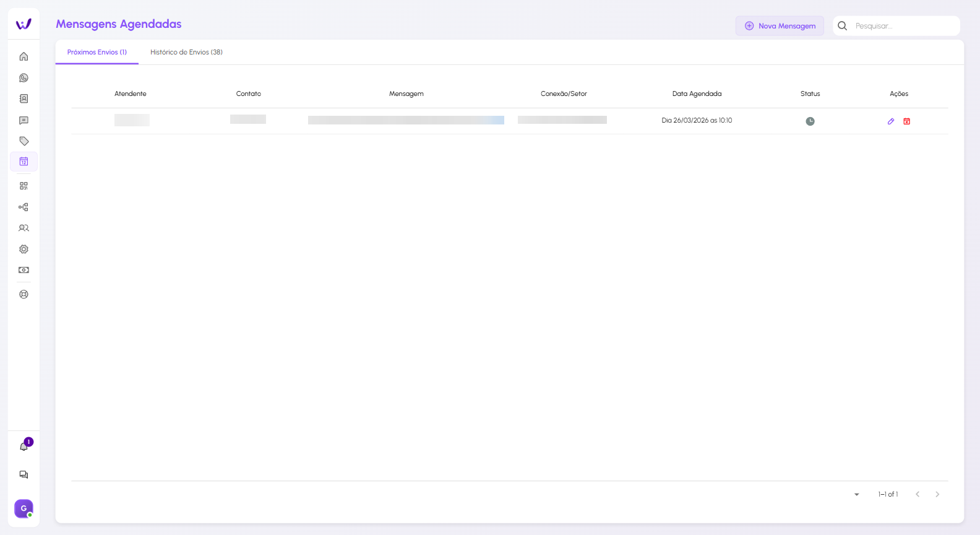Open the tags icon in sidebar
Screen dimensions: 980x535
[x=24, y=141]
